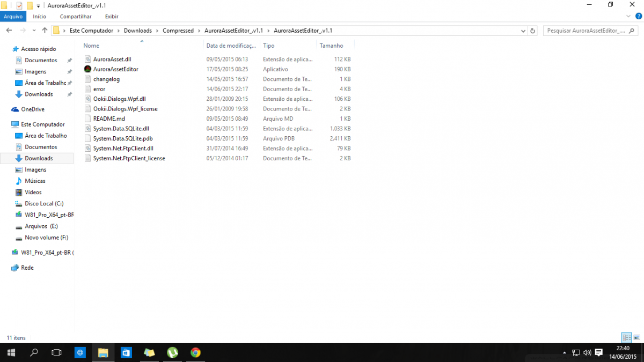Image resolution: width=644 pixels, height=362 pixels.
Task: Refresh the current folder view
Action: coord(532,31)
